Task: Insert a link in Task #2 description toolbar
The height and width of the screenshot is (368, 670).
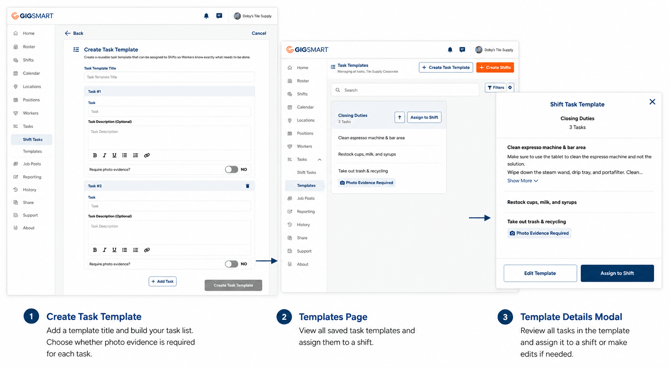Action: pos(147,250)
